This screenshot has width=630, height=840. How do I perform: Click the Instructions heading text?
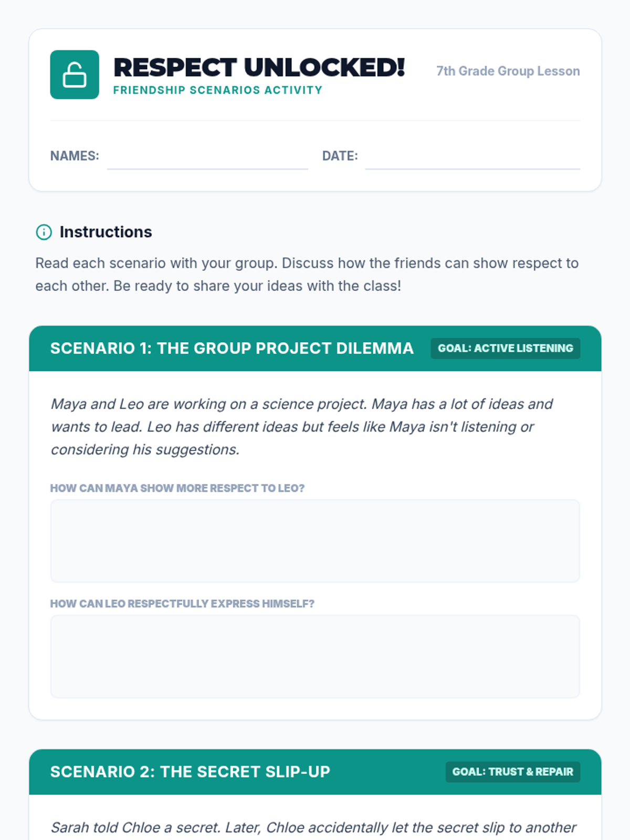(x=106, y=232)
